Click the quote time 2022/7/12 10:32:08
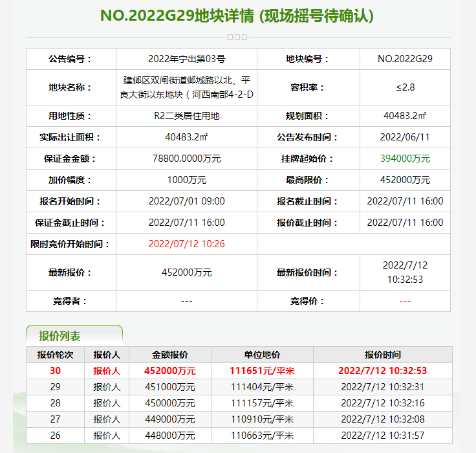Viewport: 476px width, 453px height. pyautogui.click(x=383, y=419)
